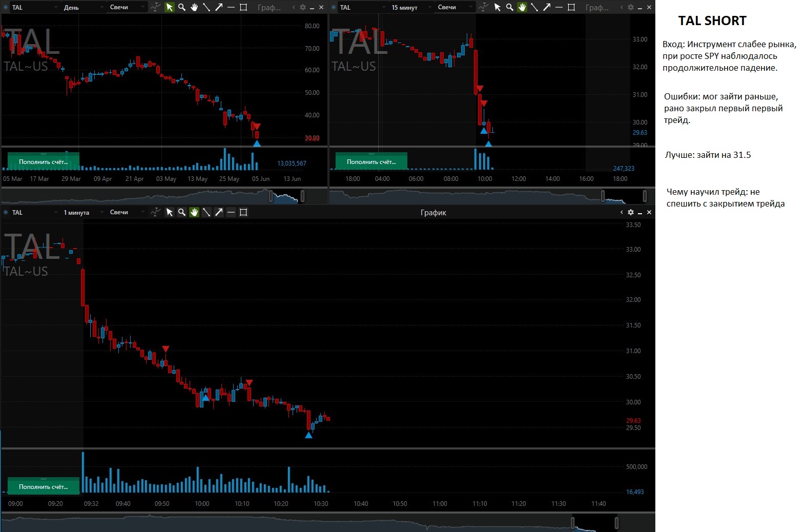Choose the horizontal line tool in the 15-minute chart
This screenshot has height=532, width=807.
pos(559,7)
